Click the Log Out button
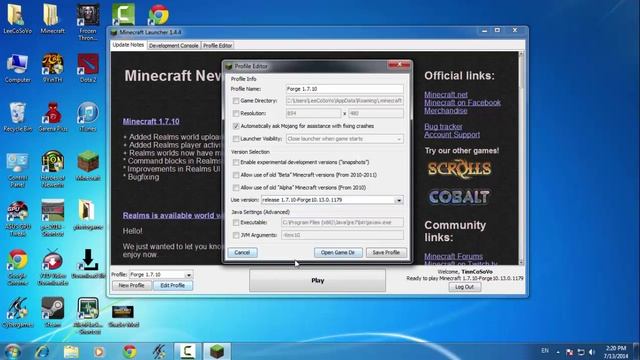 click(464, 287)
